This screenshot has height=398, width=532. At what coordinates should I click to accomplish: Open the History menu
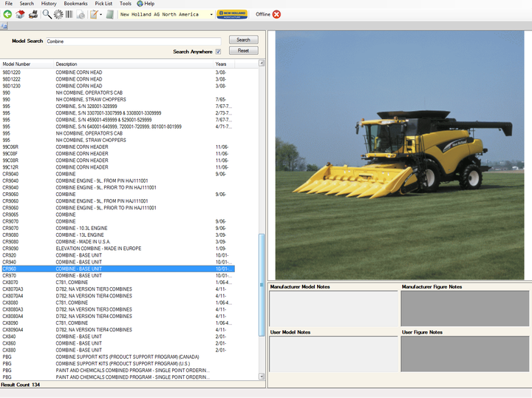49,4
